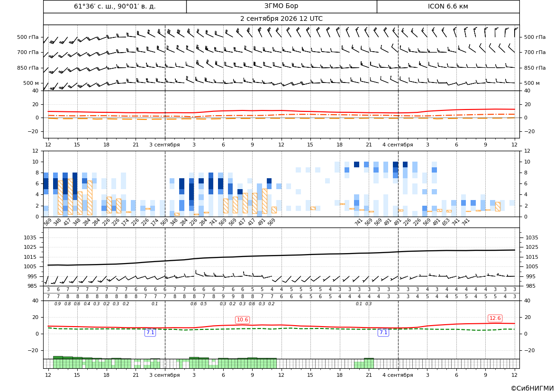Click the 3 сентября label on top time axis

tap(164, 145)
